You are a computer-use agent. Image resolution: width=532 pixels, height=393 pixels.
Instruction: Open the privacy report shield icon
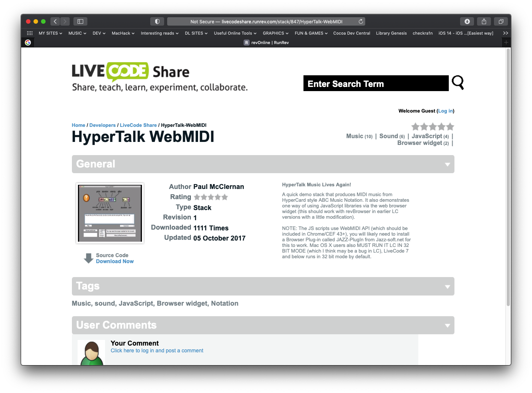tap(157, 21)
